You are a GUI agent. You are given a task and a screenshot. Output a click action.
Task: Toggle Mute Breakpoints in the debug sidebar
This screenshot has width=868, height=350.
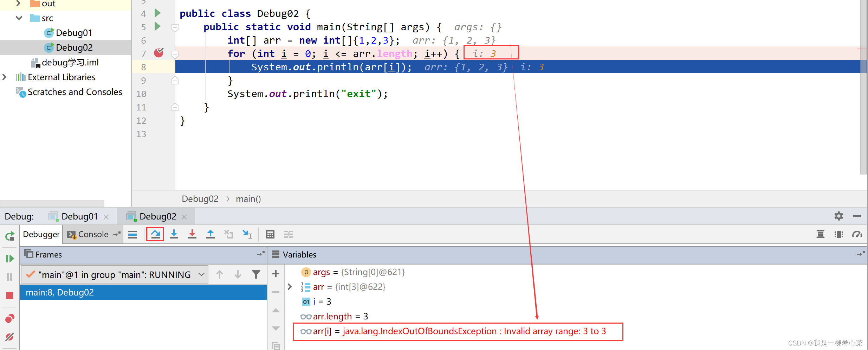click(x=9, y=337)
